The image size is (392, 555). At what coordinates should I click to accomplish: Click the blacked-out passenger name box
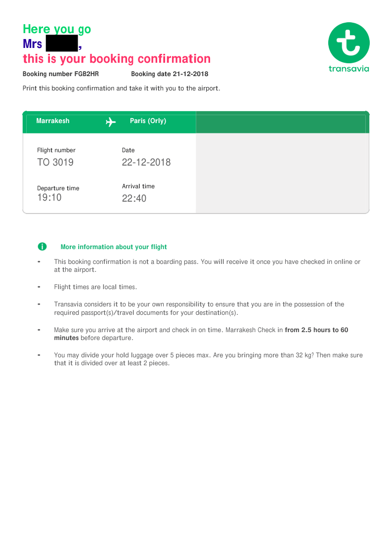pos(62,43)
